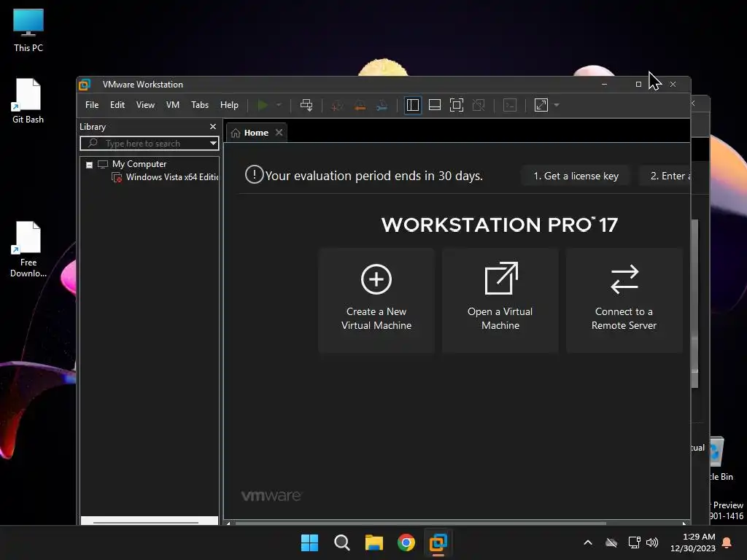Screen dimensions: 747x560
Task: Open the clock showing 1:29 AM
Action: tap(693, 542)
